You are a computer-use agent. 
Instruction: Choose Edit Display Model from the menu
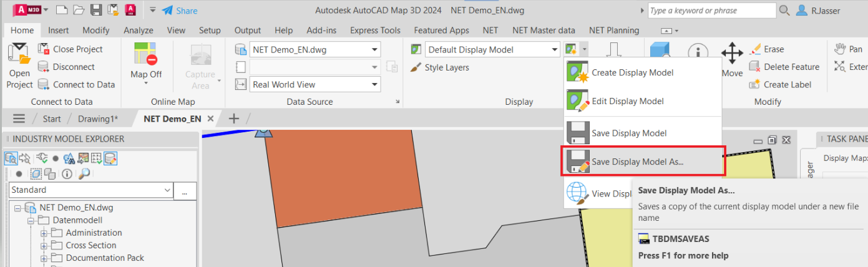point(643,101)
